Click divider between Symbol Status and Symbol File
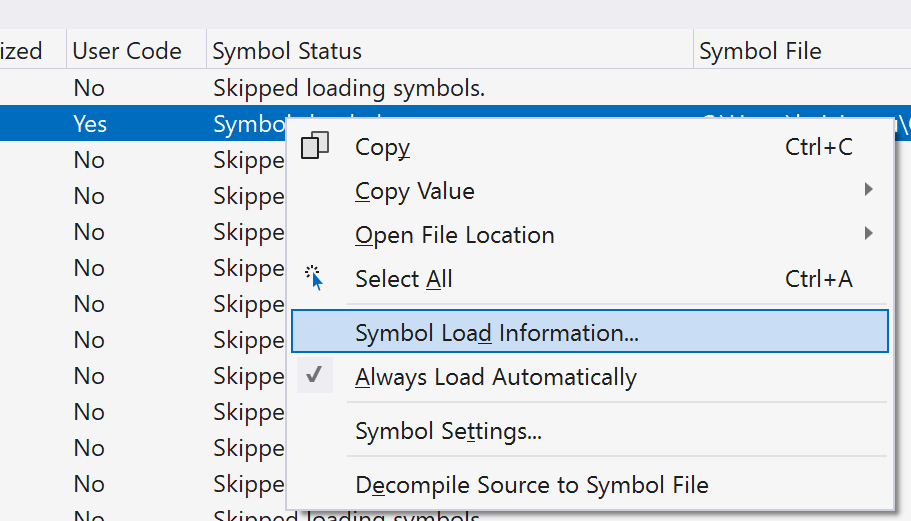This screenshot has width=911, height=521. pyautogui.click(x=693, y=51)
